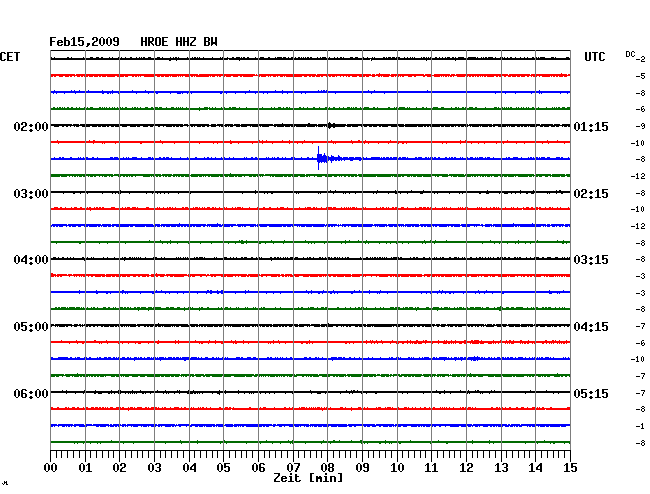Click the small event on 02:00 black trace
650x494 pixels.
point(331,125)
